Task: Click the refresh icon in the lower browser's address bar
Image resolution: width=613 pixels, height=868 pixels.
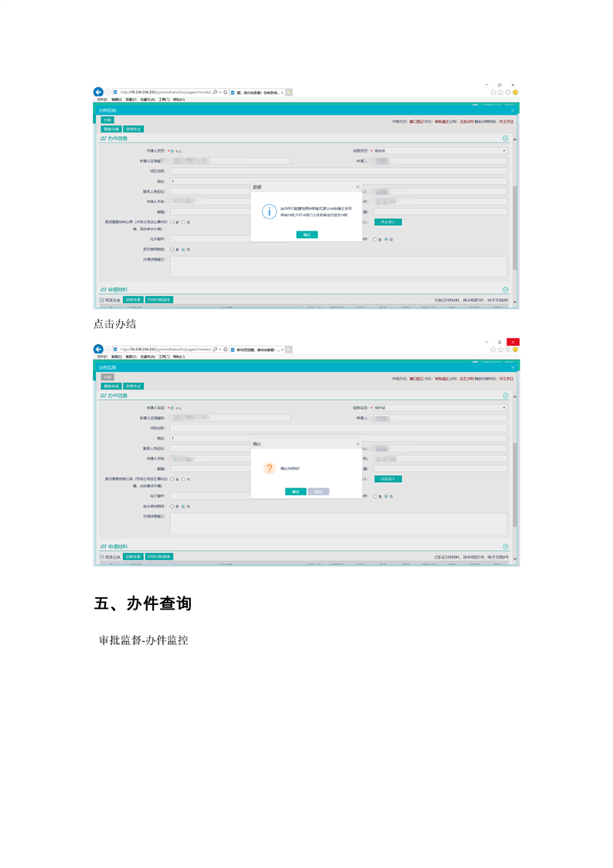Action: 225,349
